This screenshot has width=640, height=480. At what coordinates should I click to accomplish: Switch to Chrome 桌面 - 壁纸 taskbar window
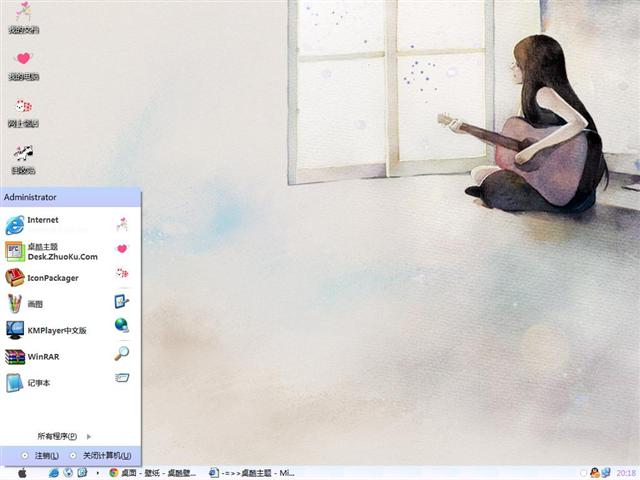[x=153, y=473]
